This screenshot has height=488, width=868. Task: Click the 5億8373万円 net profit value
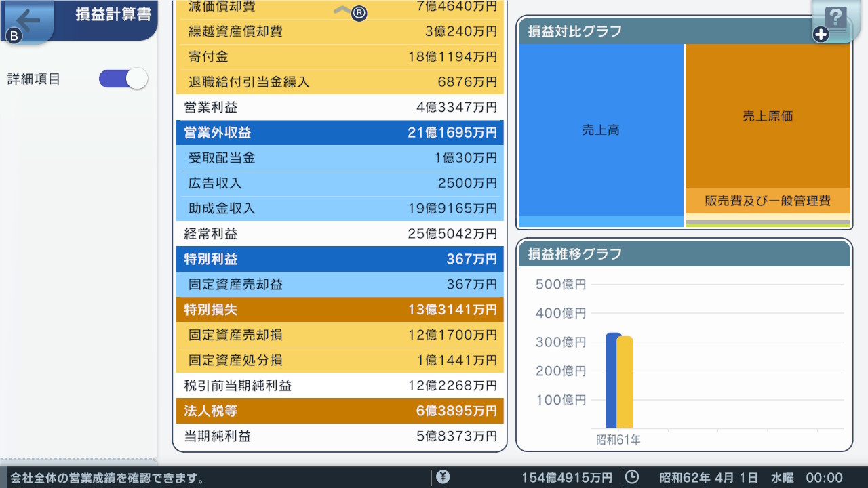pos(457,436)
